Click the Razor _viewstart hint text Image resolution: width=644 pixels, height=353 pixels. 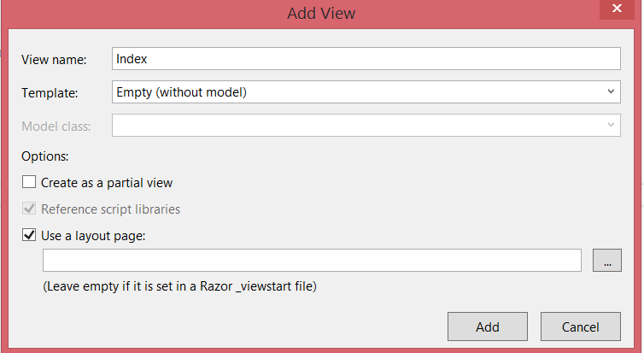pyautogui.click(x=180, y=286)
